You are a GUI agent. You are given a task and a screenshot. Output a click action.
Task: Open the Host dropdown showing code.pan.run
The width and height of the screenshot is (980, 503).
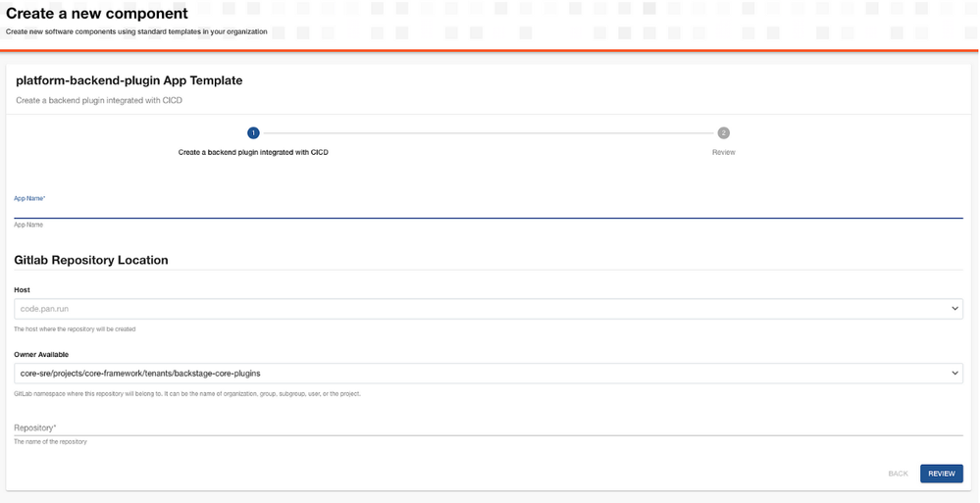[x=481, y=309]
